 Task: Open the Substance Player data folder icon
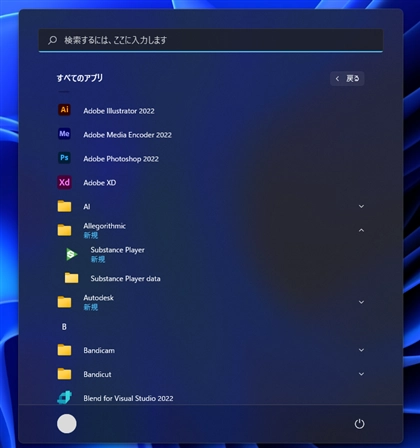72,278
